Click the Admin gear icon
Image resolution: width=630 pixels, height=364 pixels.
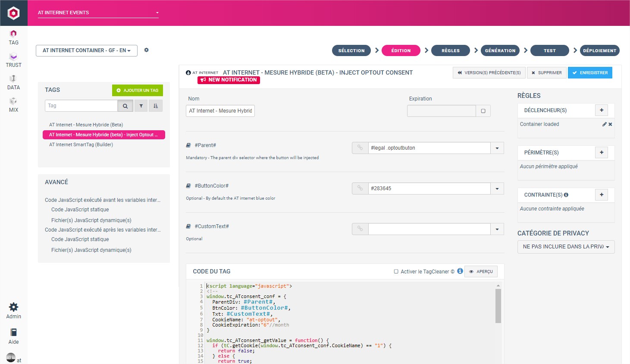pos(13,308)
